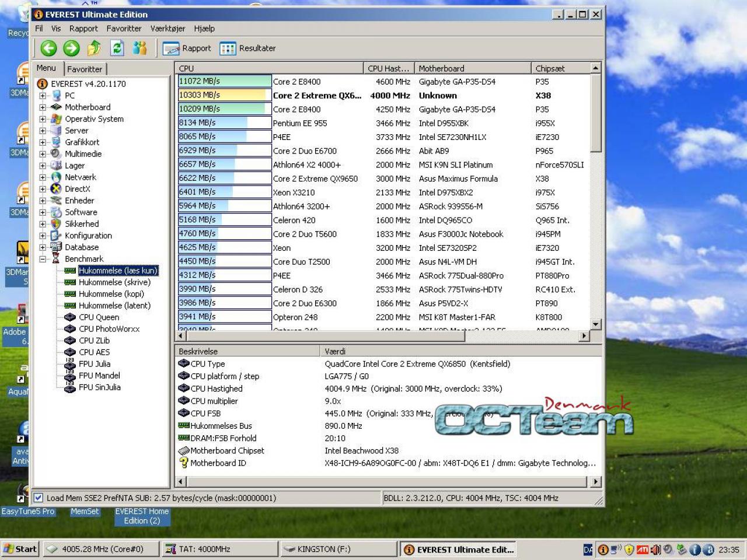Select the Hukommelse (læs kun) item
Screen dimensions: 747x560
[118, 271]
